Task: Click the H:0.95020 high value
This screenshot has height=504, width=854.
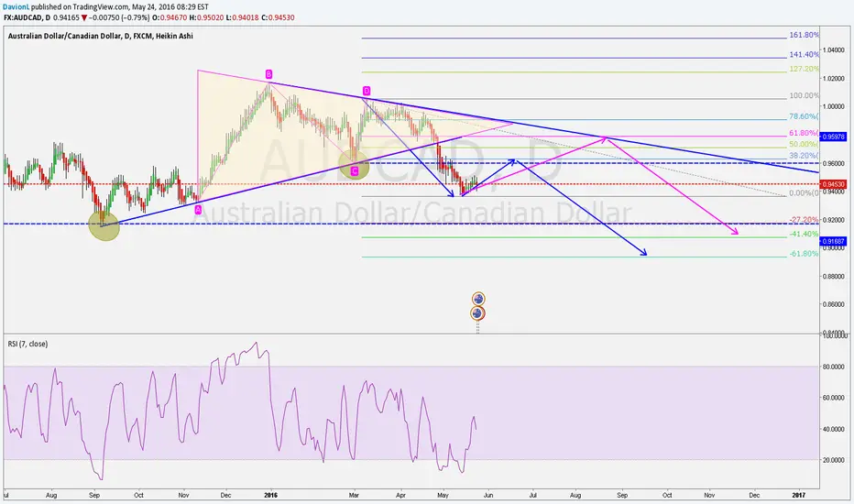Action: pyautogui.click(x=206, y=17)
